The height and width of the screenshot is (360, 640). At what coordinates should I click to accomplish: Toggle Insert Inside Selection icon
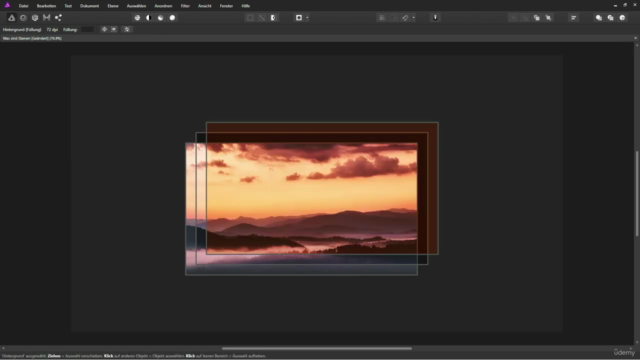coord(622,18)
